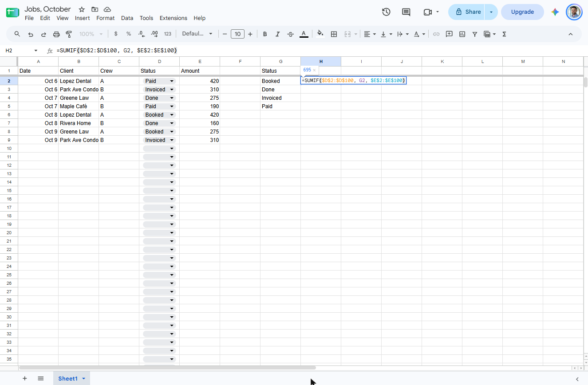The image size is (588, 385).
Task: Click the Insert comment icon
Action: (449, 34)
